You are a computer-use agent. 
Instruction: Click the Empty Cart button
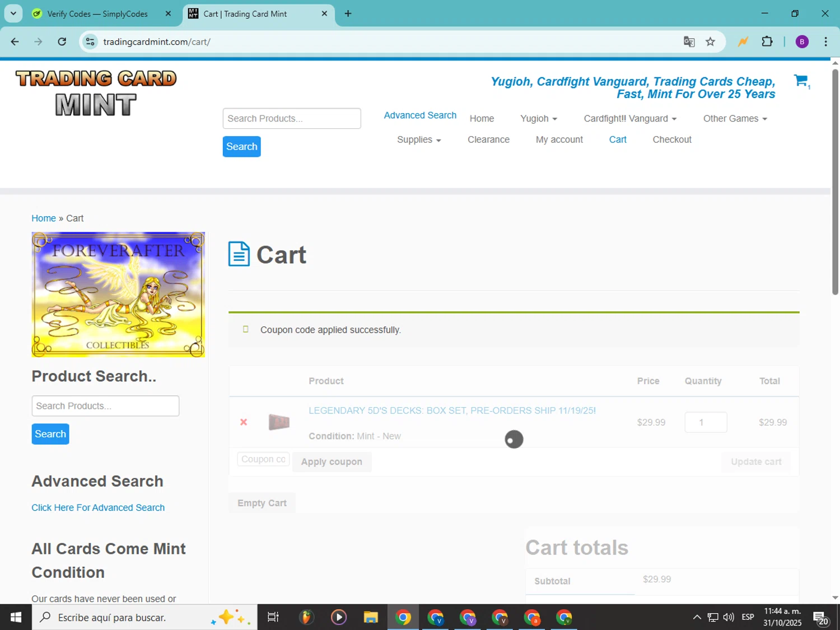[262, 503]
